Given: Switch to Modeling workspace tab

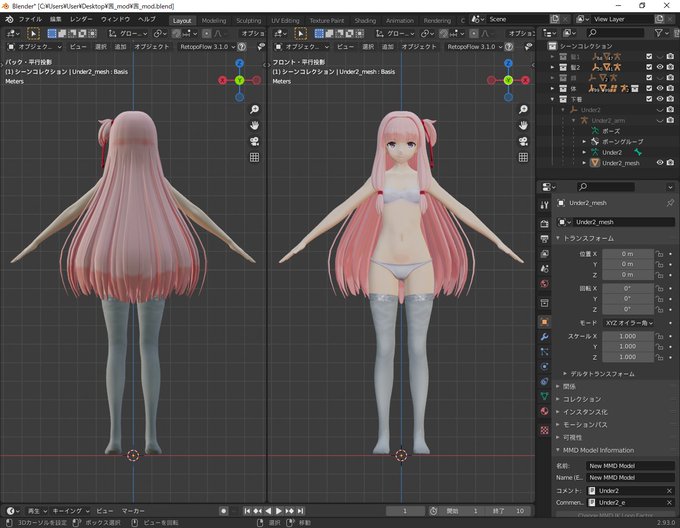Looking at the screenshot, I should (214, 20).
